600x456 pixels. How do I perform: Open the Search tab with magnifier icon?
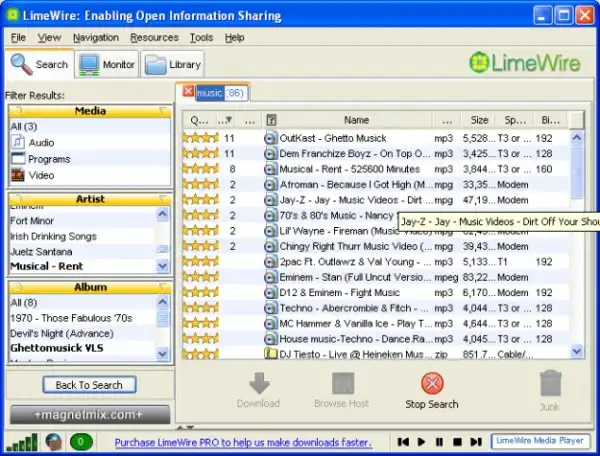pos(39,65)
